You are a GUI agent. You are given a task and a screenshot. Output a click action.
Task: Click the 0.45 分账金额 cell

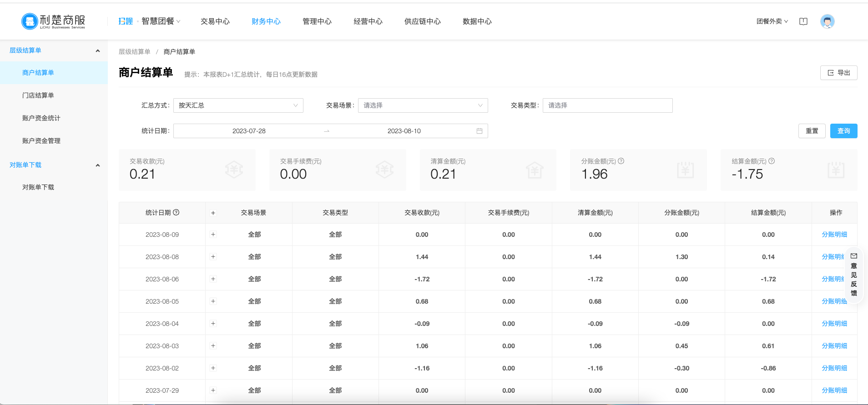point(681,346)
